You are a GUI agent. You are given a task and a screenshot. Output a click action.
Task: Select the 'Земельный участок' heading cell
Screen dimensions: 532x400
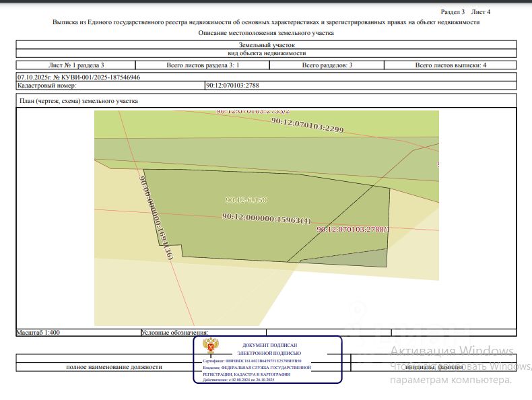(x=267, y=45)
